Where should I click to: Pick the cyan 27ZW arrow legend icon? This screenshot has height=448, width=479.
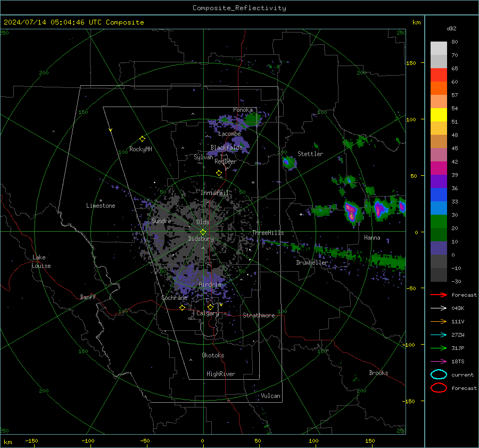click(x=439, y=335)
